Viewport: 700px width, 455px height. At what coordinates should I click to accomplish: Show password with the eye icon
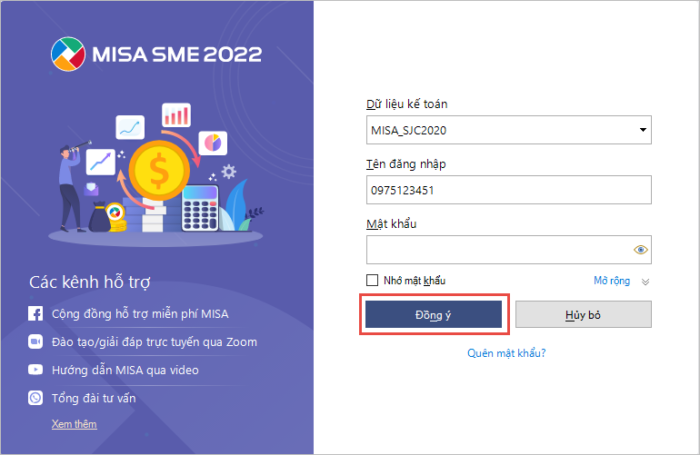click(x=641, y=250)
